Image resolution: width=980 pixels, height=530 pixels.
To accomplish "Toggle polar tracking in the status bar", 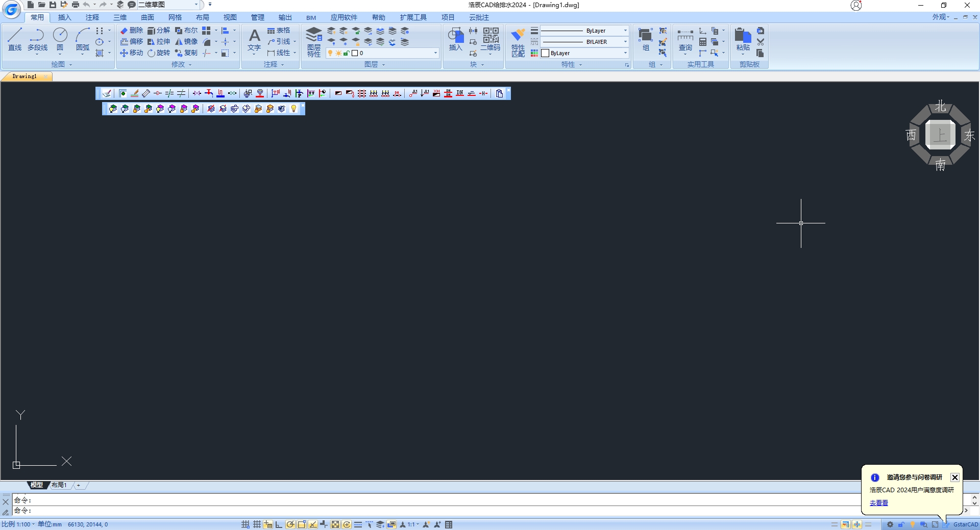I will click(290, 524).
